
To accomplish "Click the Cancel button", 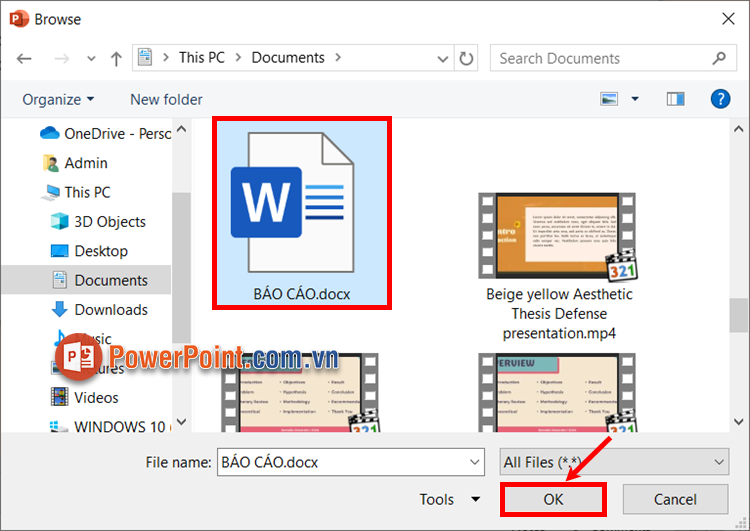I will [x=675, y=499].
